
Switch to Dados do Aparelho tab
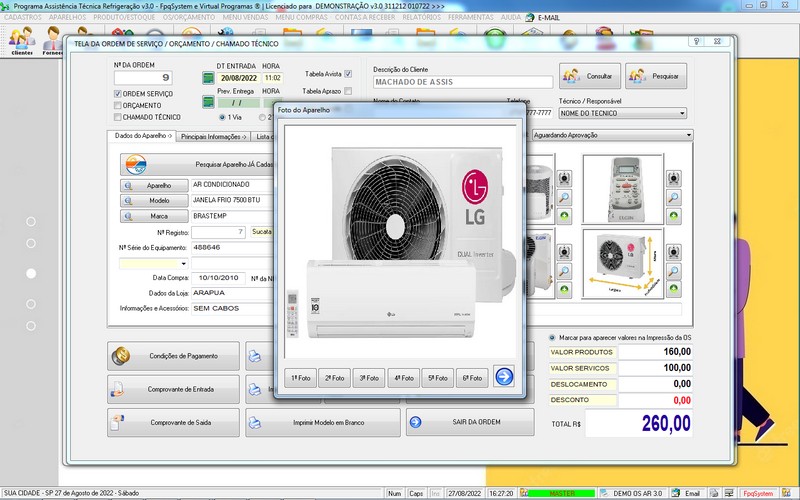click(142, 136)
